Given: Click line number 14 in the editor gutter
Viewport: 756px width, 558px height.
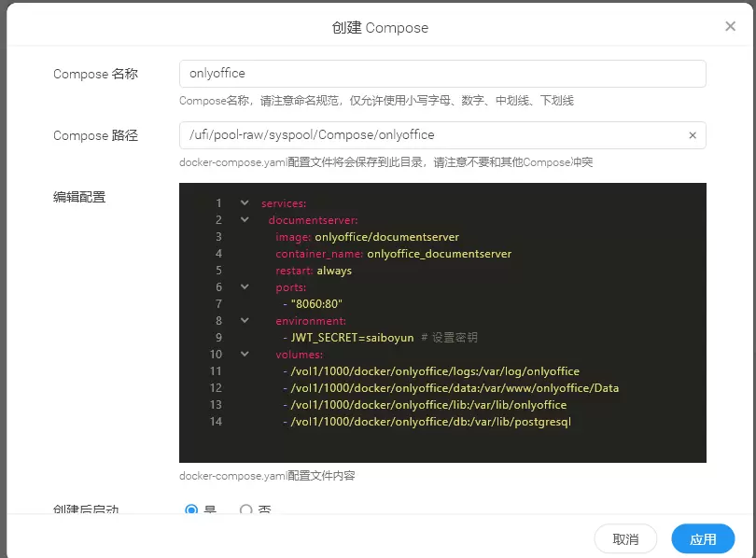Looking at the screenshot, I should (x=217, y=422).
